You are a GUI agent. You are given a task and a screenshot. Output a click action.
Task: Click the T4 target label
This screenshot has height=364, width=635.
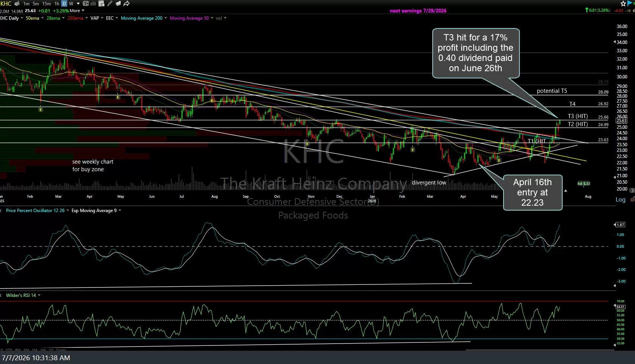click(x=572, y=104)
